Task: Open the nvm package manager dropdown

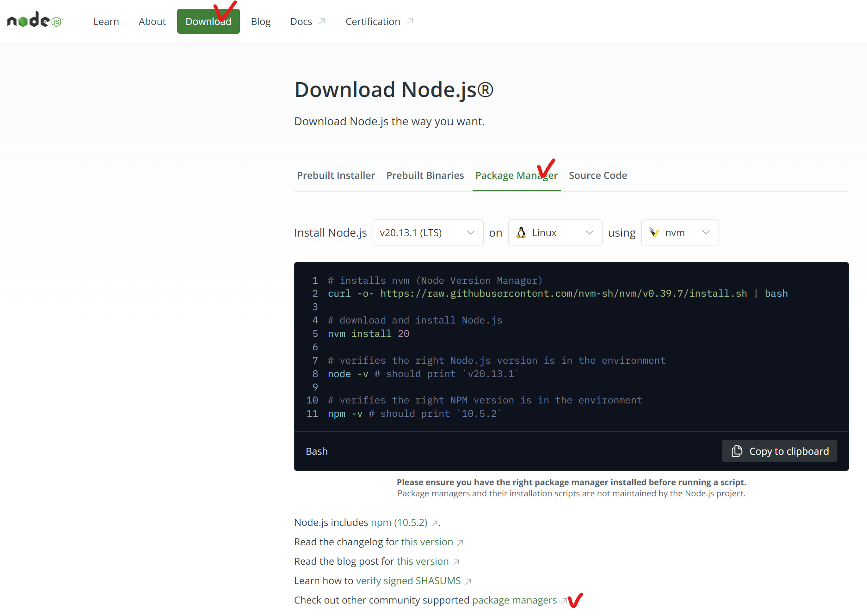Action: click(680, 232)
